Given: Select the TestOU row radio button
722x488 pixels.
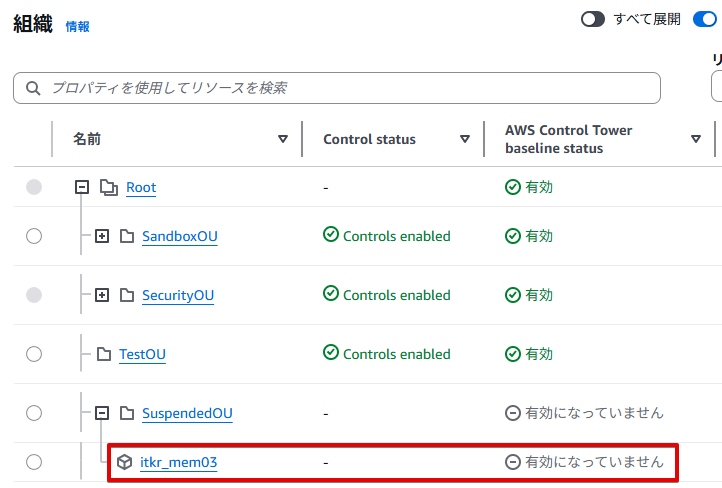Looking at the screenshot, I should [x=34, y=354].
